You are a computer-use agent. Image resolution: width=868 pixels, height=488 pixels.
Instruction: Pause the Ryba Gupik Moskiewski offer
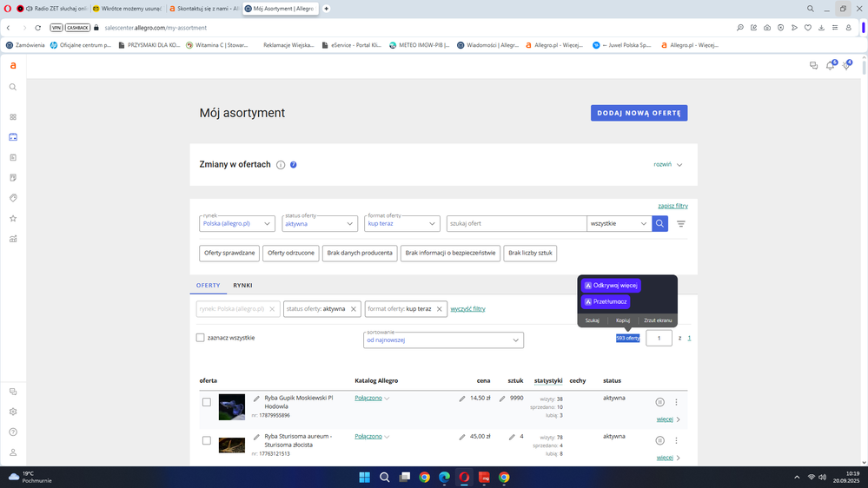660,402
